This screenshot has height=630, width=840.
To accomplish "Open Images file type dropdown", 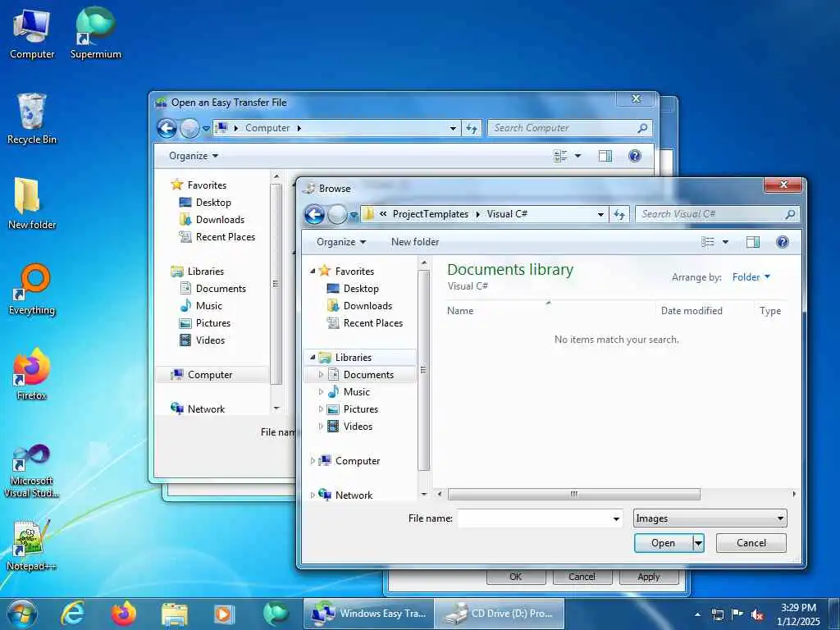I will (710, 518).
